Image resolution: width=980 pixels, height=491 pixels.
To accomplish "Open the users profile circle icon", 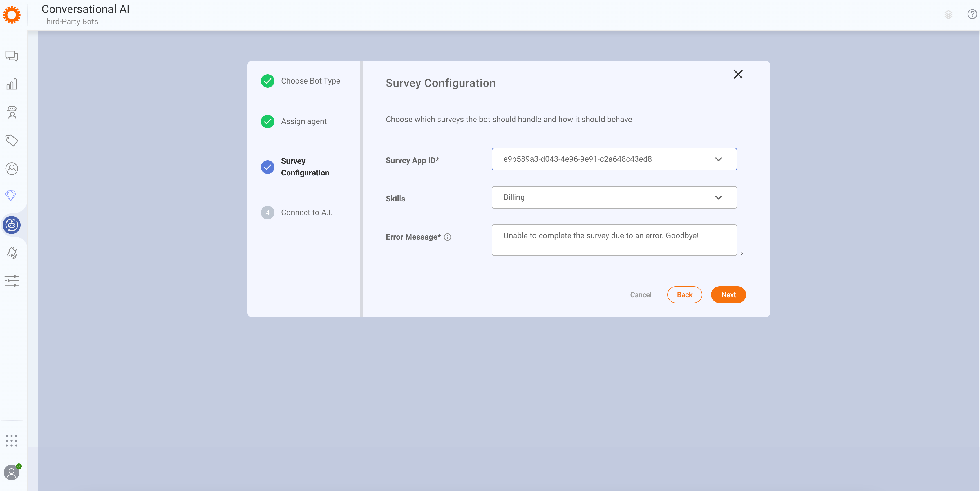I will pos(12,168).
